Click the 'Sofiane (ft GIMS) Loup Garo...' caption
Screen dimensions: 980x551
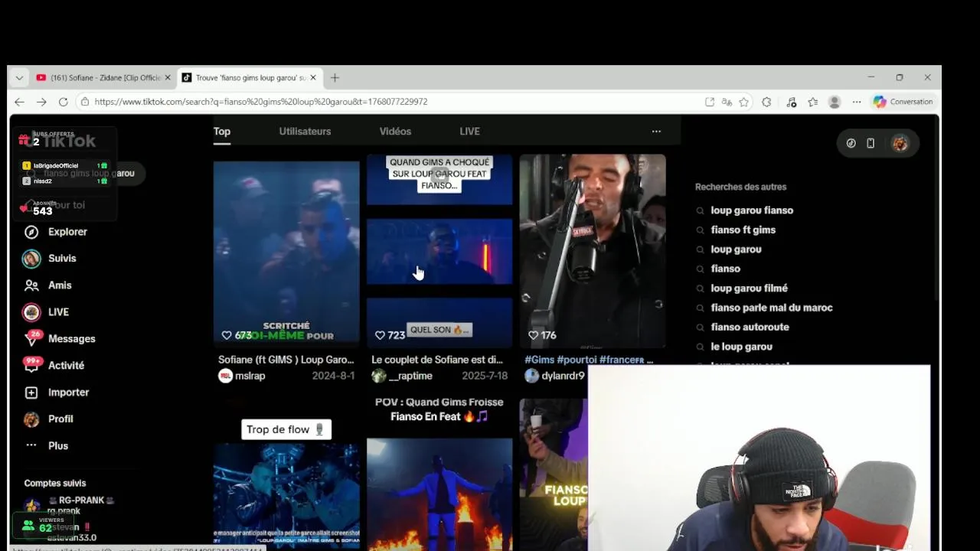pos(286,360)
